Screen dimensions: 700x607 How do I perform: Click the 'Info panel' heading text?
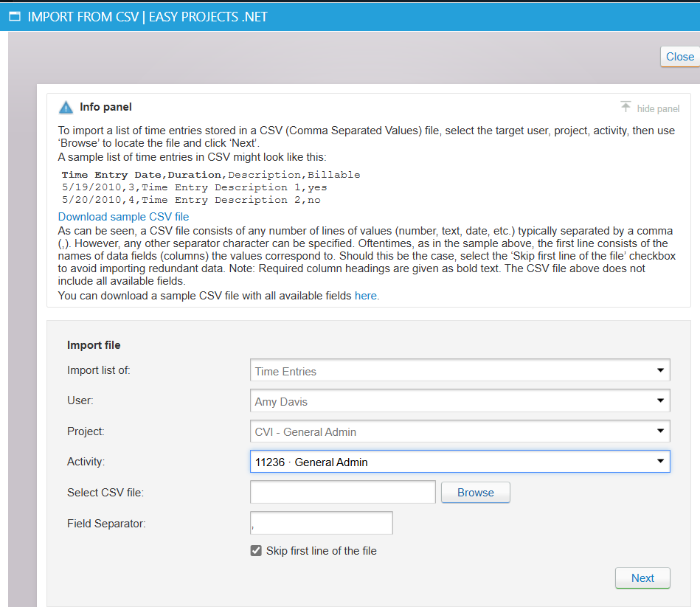[105, 107]
